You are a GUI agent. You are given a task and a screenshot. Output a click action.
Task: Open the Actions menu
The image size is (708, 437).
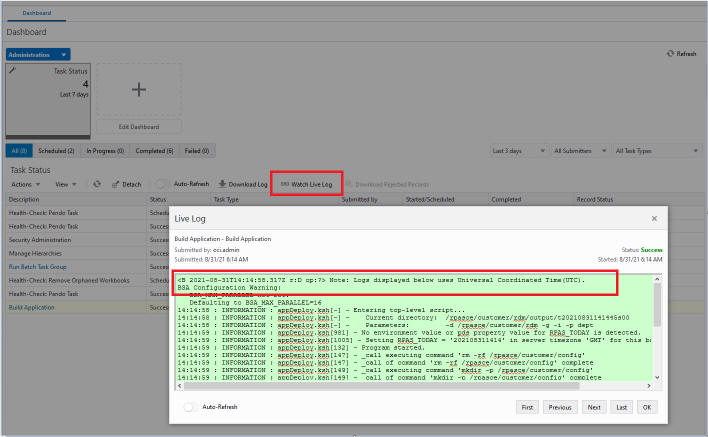(x=26, y=184)
